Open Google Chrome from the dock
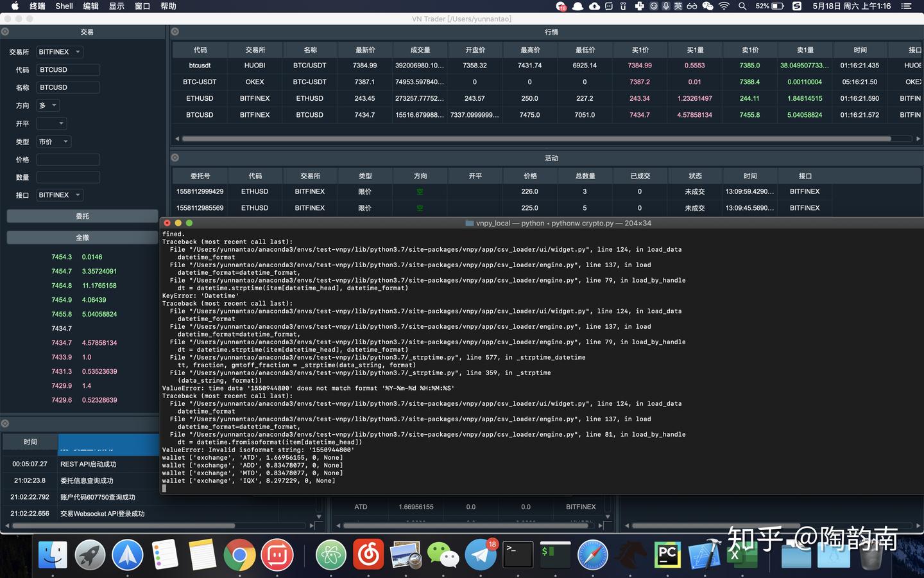The height and width of the screenshot is (578, 924). click(x=239, y=555)
